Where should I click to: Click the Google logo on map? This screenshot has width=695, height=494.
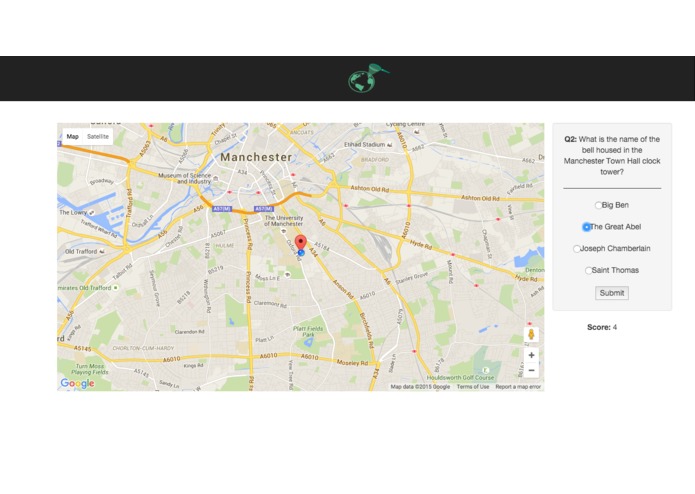click(x=78, y=383)
